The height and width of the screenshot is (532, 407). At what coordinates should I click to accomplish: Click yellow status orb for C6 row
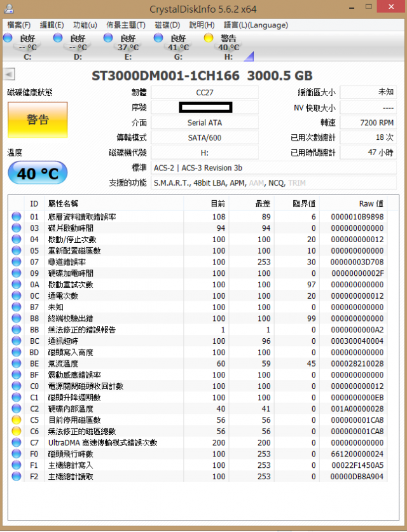click(17, 431)
